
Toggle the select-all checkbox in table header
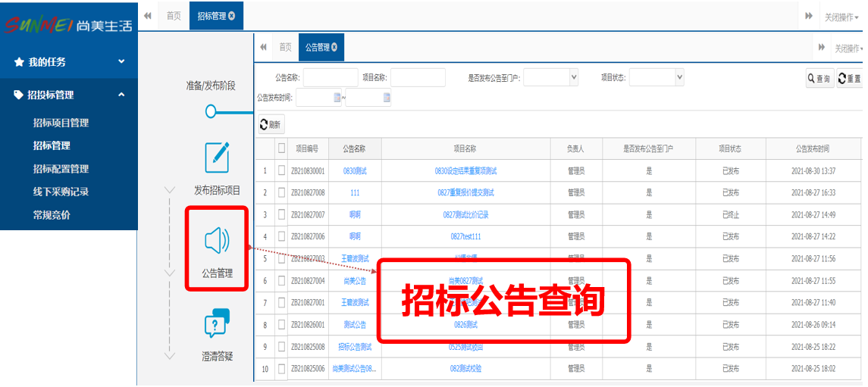click(282, 149)
